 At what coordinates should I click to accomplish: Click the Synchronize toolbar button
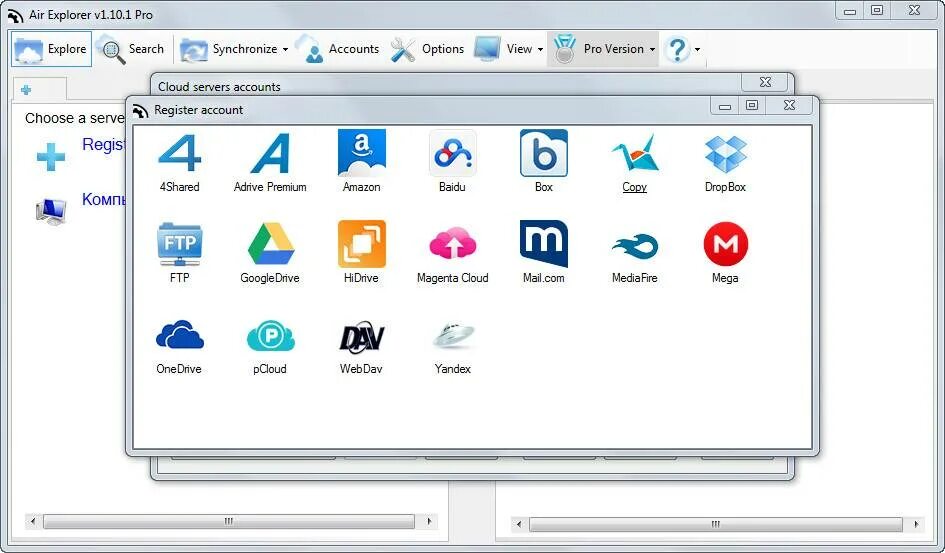pos(229,49)
